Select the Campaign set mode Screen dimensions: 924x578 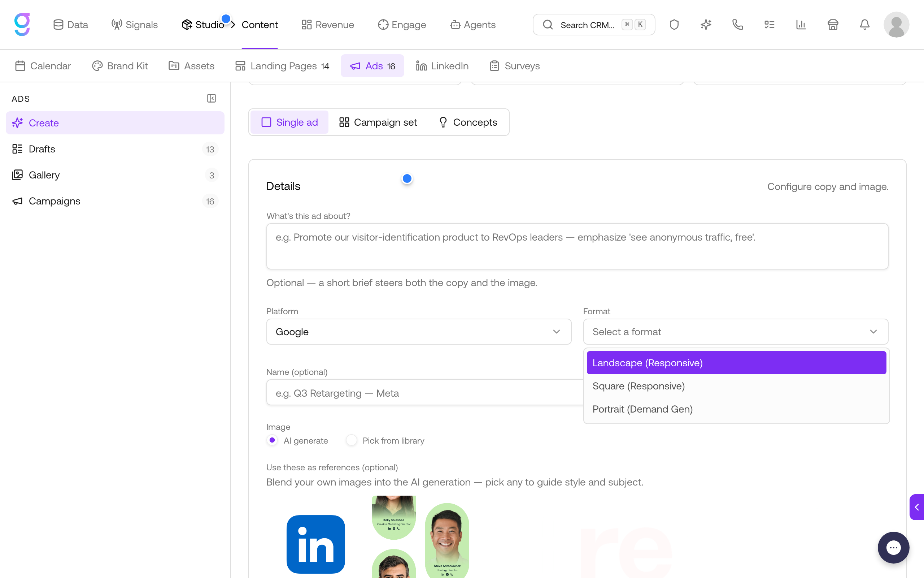378,122
